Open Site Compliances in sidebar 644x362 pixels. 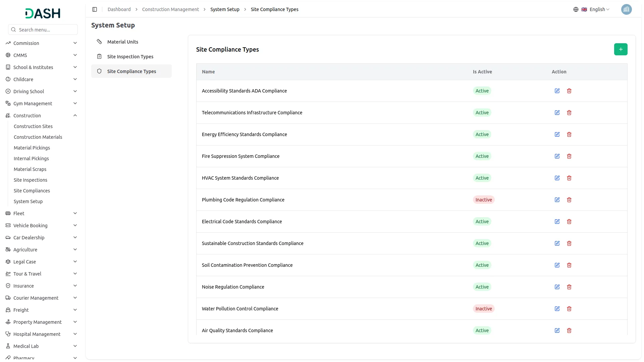32,191
